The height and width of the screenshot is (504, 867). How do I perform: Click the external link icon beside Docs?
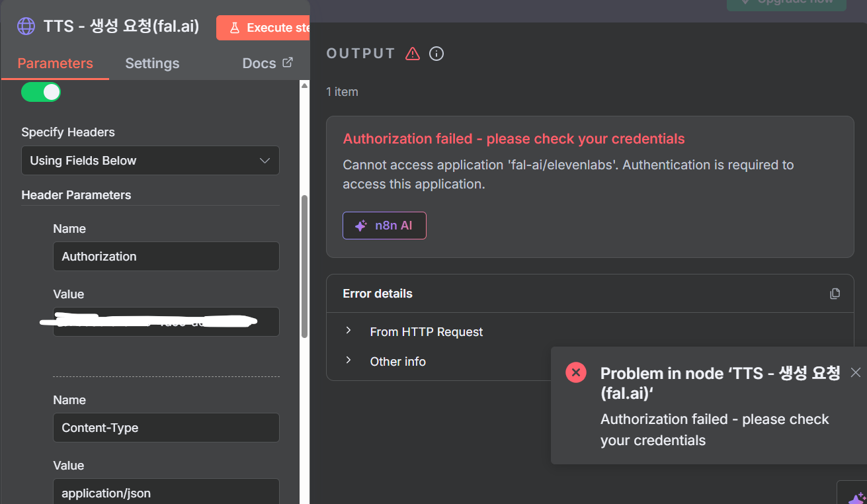pyautogui.click(x=288, y=63)
